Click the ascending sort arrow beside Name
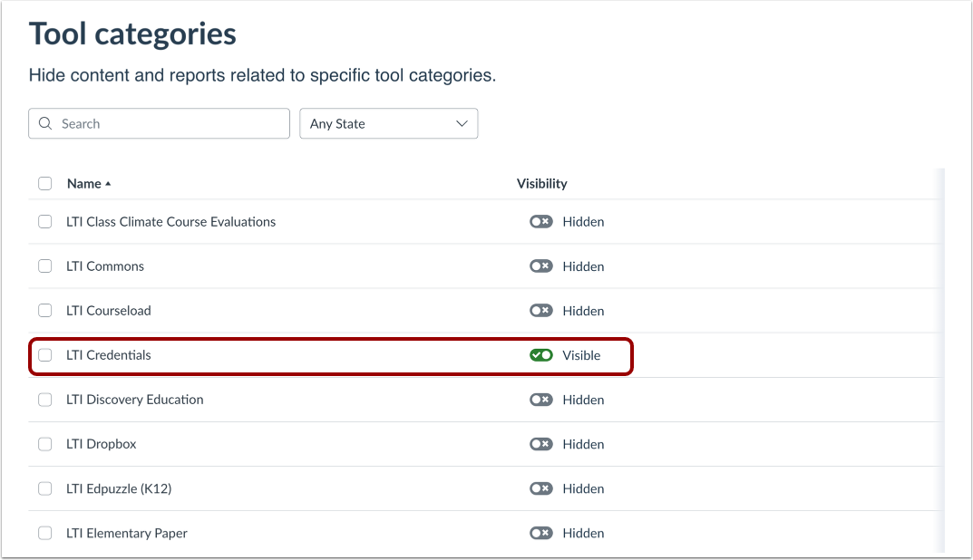Viewport: 973px width, 560px height. [108, 183]
